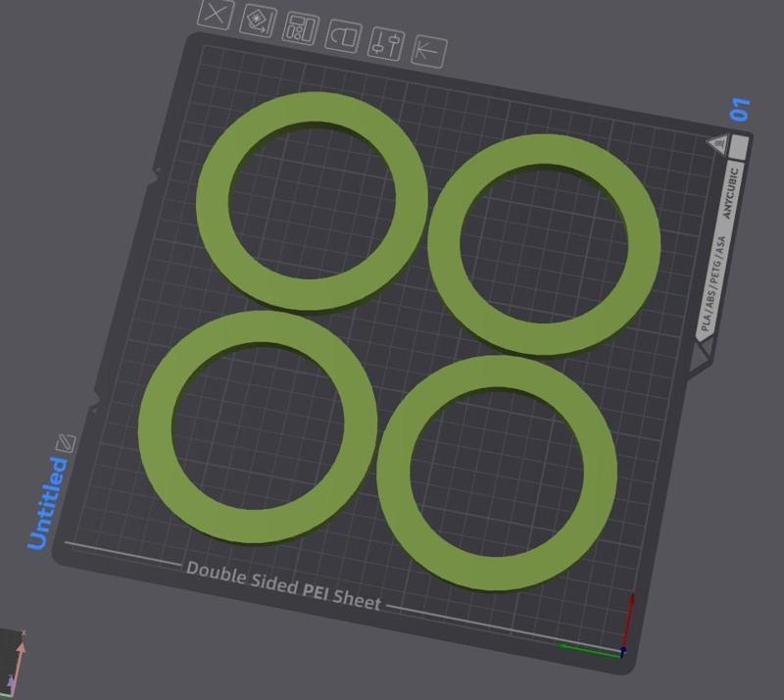784x700 pixels.
Task: Remove the plate with the X icon
Action: (x=216, y=14)
